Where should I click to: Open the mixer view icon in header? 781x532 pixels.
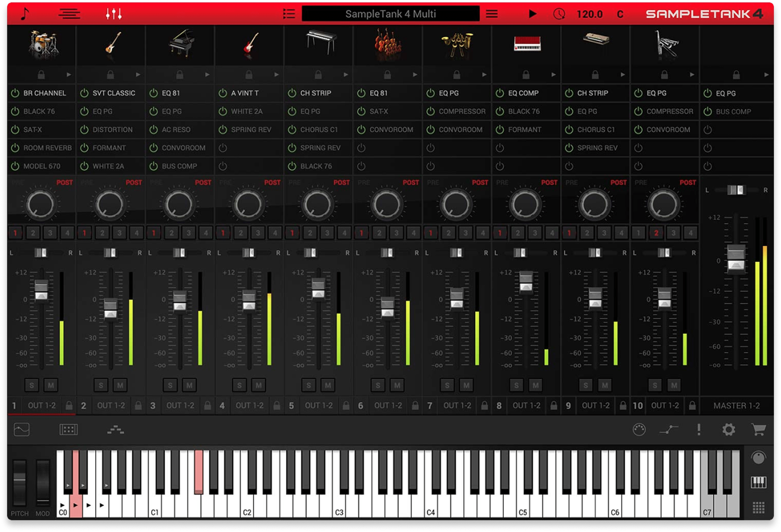pyautogui.click(x=114, y=14)
